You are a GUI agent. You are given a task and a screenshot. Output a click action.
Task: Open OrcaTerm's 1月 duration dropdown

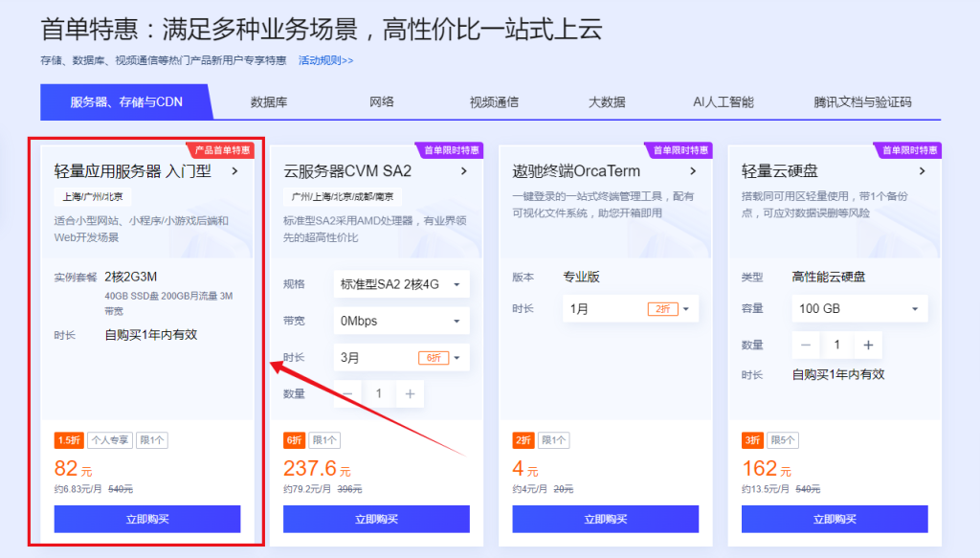pyautogui.click(x=630, y=308)
